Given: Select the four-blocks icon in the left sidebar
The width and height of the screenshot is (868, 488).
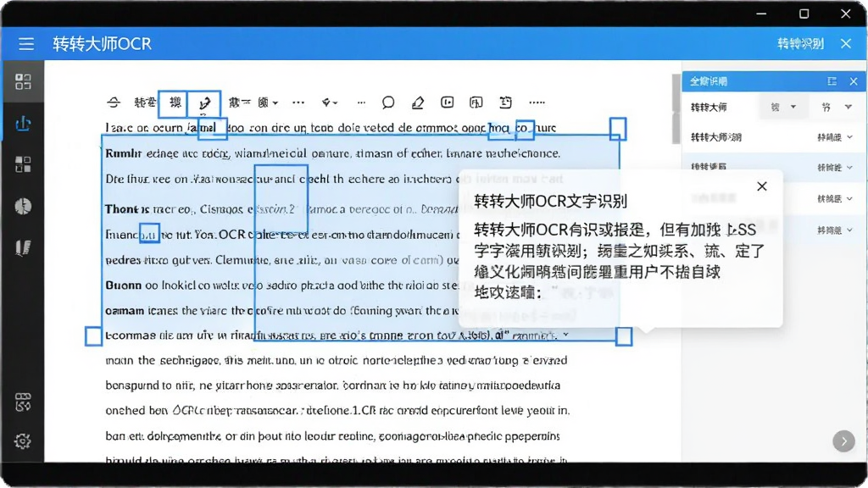Looking at the screenshot, I should click(23, 164).
